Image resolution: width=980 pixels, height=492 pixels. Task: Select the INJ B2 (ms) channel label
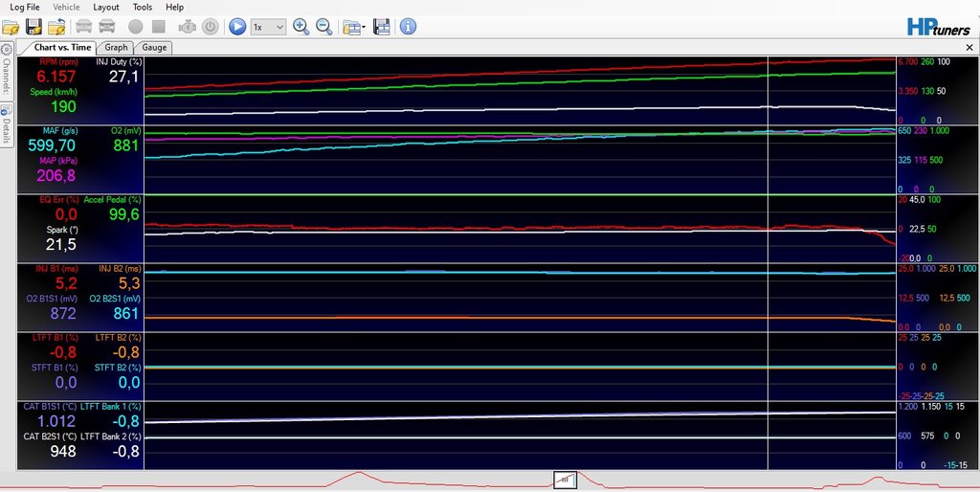pos(120,268)
